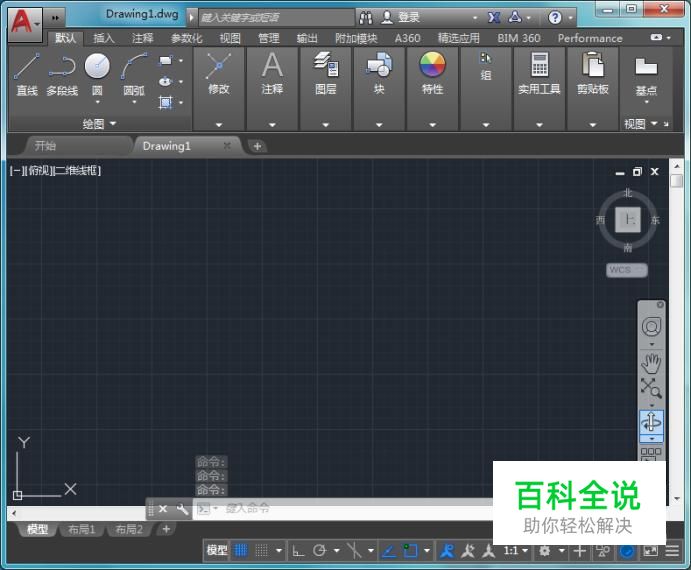Switch to the 插入 (Insert) ribbon tab
The image size is (691, 570).
[x=104, y=38]
